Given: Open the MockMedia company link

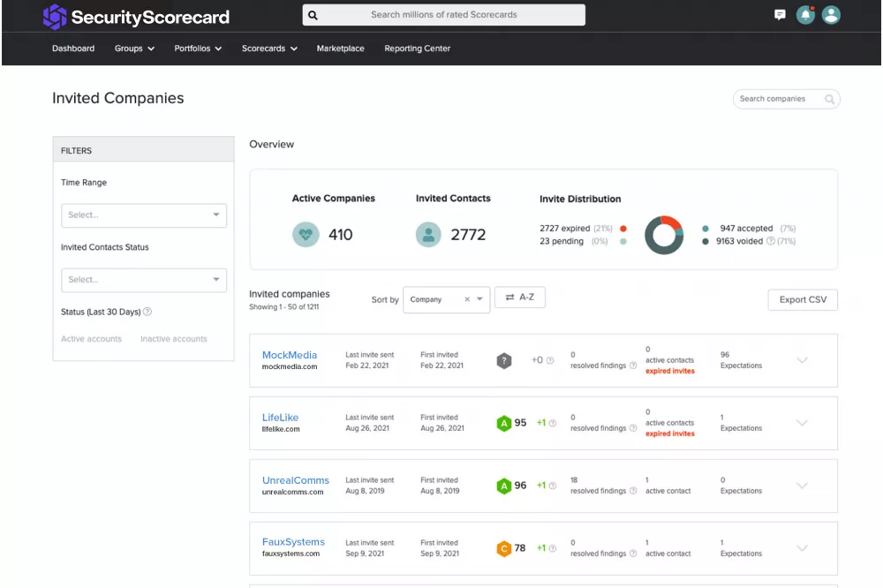Looking at the screenshot, I should pos(290,355).
